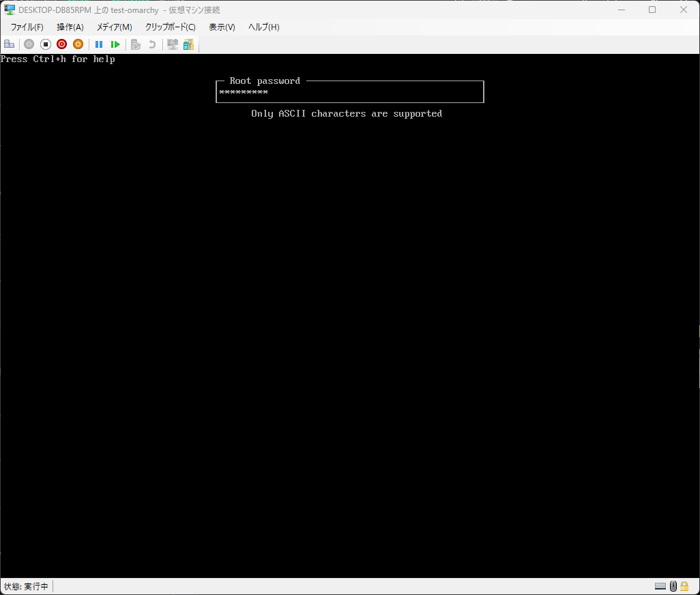Turn off the VM with the black square icon
Viewport: 700px width, 595px height.
46,44
